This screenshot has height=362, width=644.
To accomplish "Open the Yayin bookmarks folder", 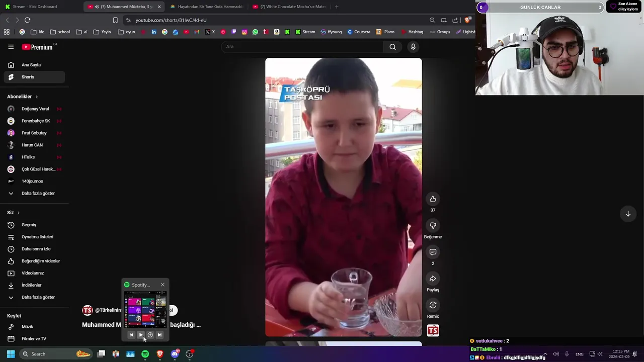I will 102,32.
